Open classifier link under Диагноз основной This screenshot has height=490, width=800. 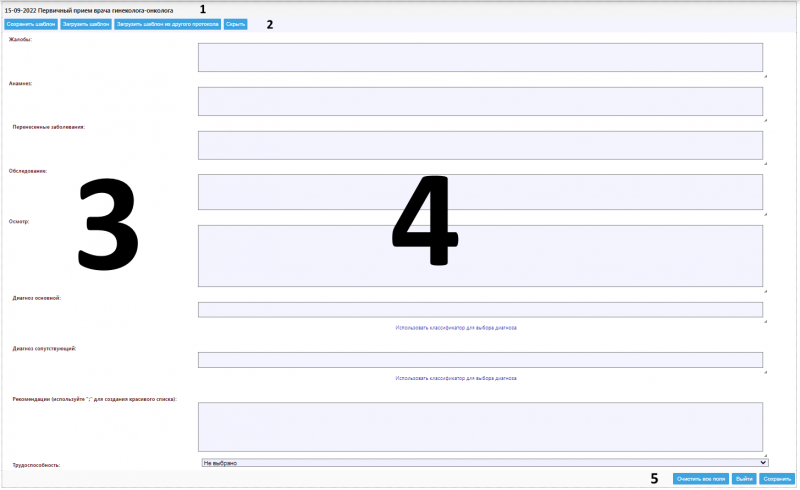click(x=456, y=328)
